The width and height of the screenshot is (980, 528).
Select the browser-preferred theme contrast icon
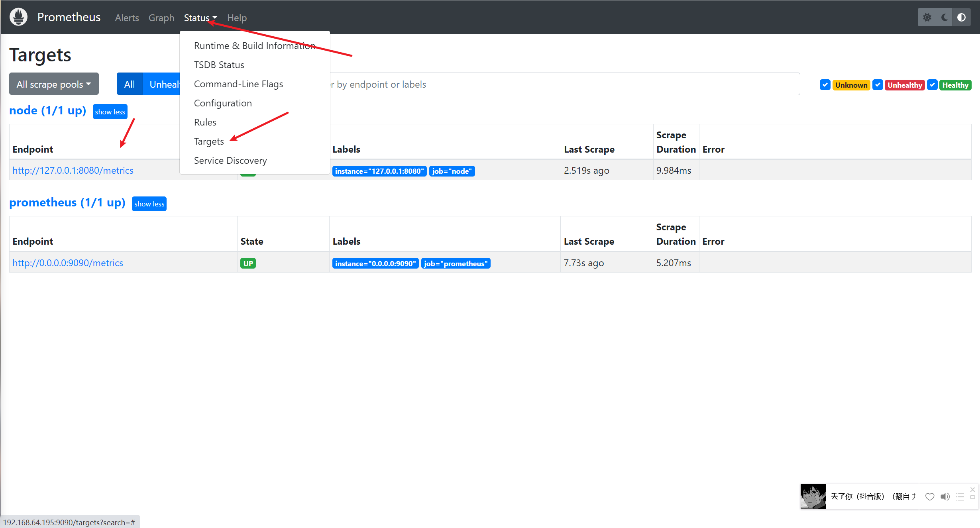pos(961,18)
